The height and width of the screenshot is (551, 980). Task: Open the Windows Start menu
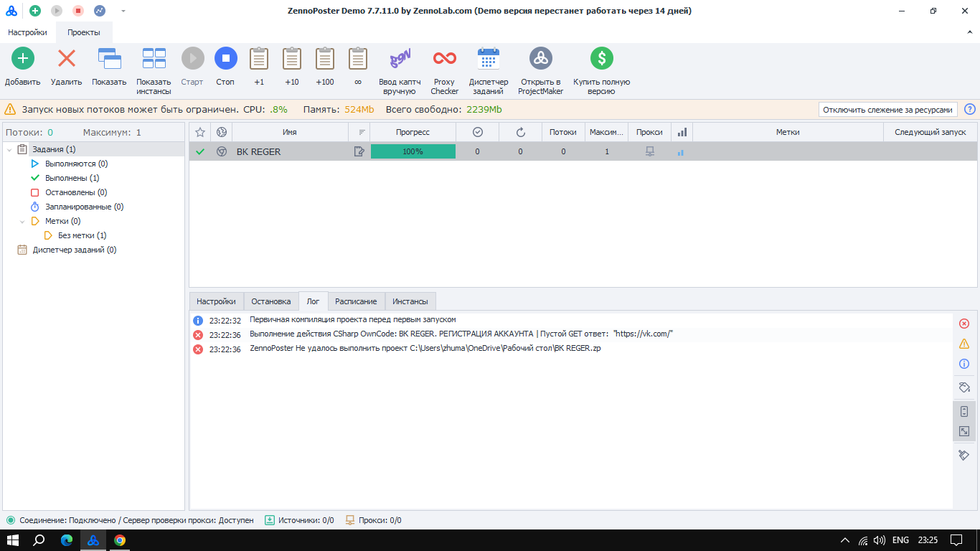click(13, 540)
